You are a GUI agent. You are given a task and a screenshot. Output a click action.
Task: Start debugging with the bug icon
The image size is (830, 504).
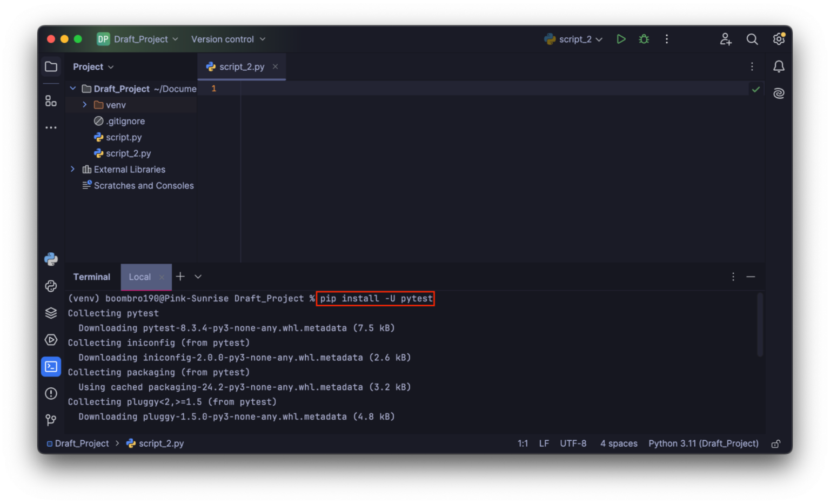click(643, 39)
